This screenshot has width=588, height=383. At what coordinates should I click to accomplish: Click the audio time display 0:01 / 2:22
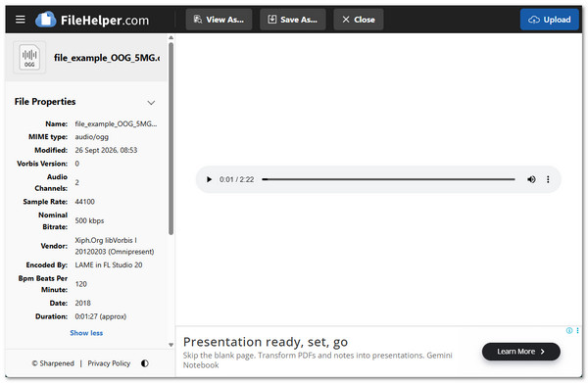(x=236, y=179)
